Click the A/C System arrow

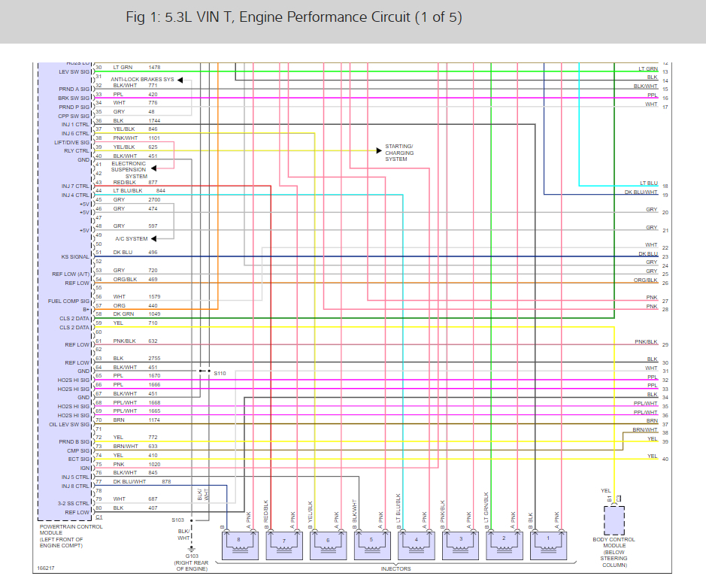(154, 238)
